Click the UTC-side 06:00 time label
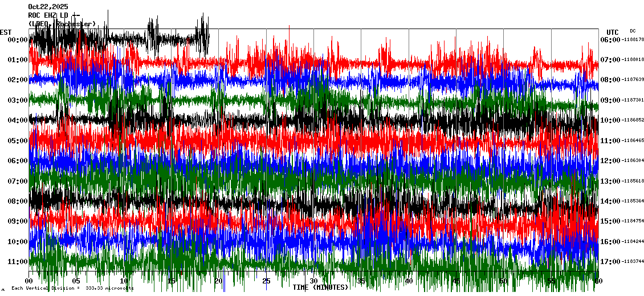 610,39
